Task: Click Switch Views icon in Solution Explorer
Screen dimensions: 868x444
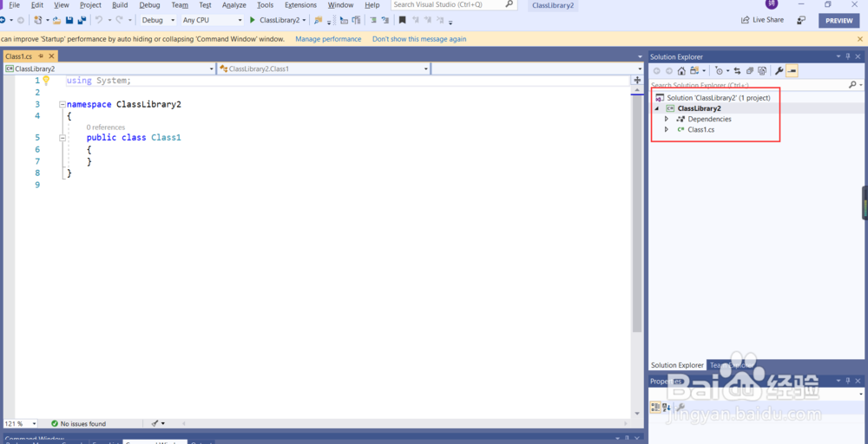Action: tap(694, 71)
